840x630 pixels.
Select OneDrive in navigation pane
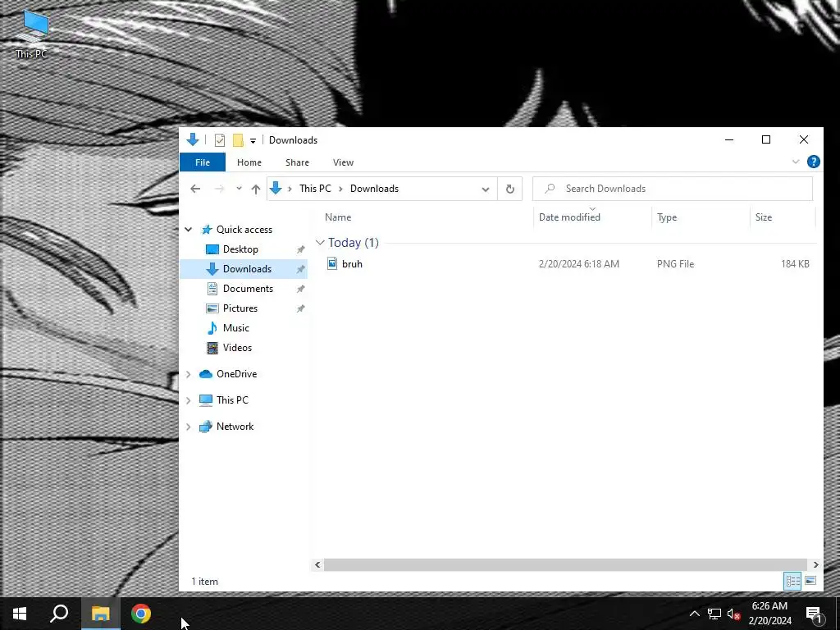click(x=236, y=374)
